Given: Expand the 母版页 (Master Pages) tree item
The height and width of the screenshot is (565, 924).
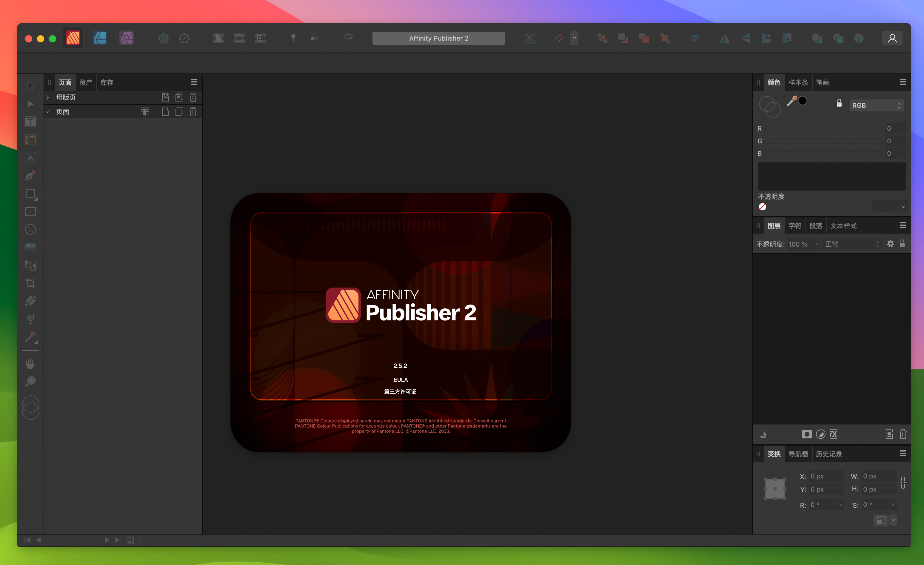Looking at the screenshot, I should 50,96.
